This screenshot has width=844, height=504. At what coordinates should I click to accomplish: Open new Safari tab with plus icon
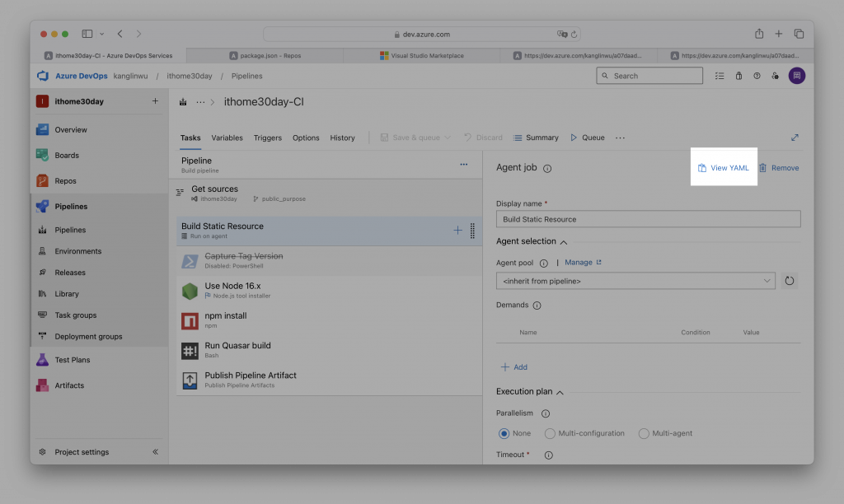click(x=778, y=34)
